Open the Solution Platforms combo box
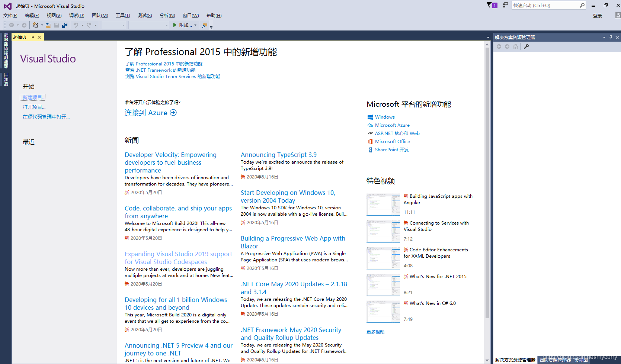 click(148, 25)
